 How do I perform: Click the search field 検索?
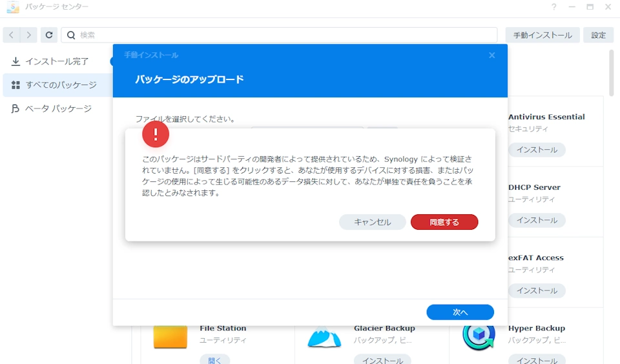(279, 35)
